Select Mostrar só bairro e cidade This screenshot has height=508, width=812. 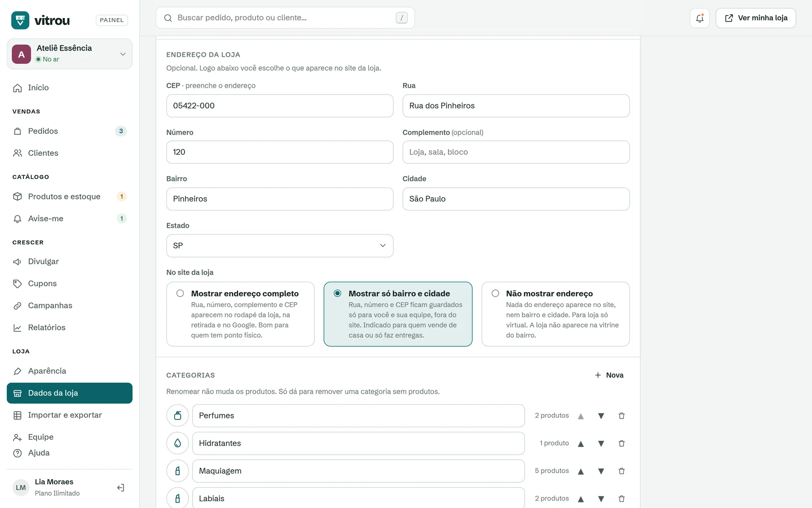398,314
